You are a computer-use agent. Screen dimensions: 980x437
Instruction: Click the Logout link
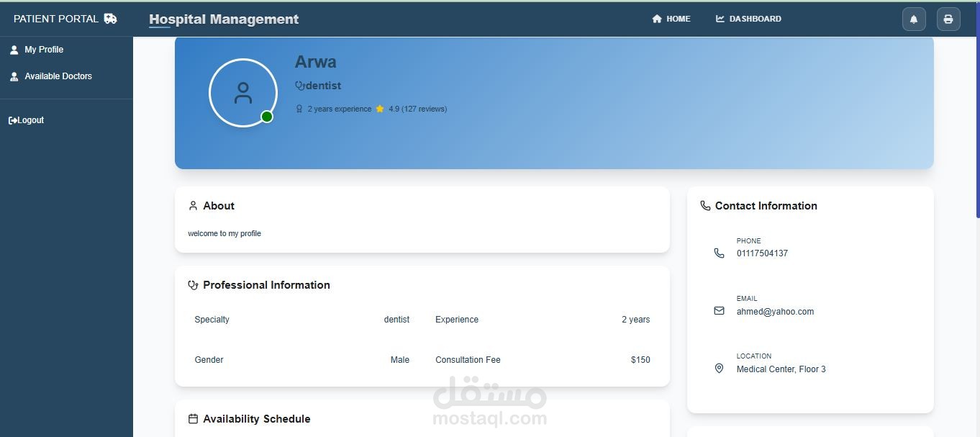click(26, 120)
